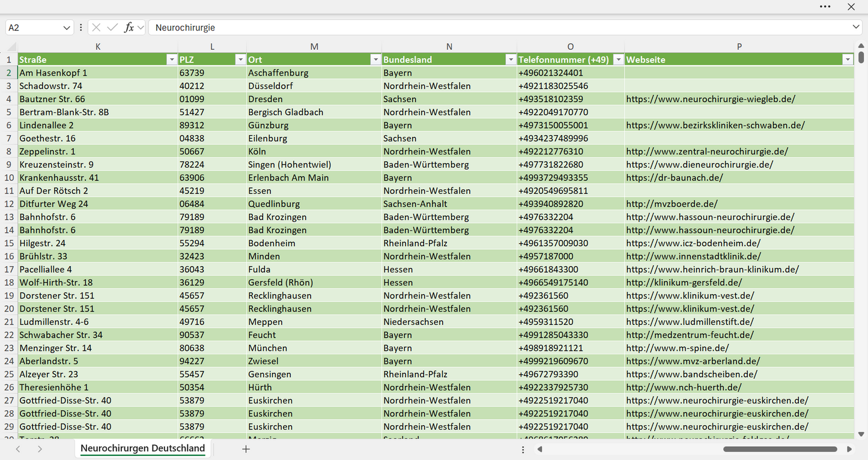Open the Insert Function fx button
The width and height of the screenshot is (868, 460).
tap(129, 28)
